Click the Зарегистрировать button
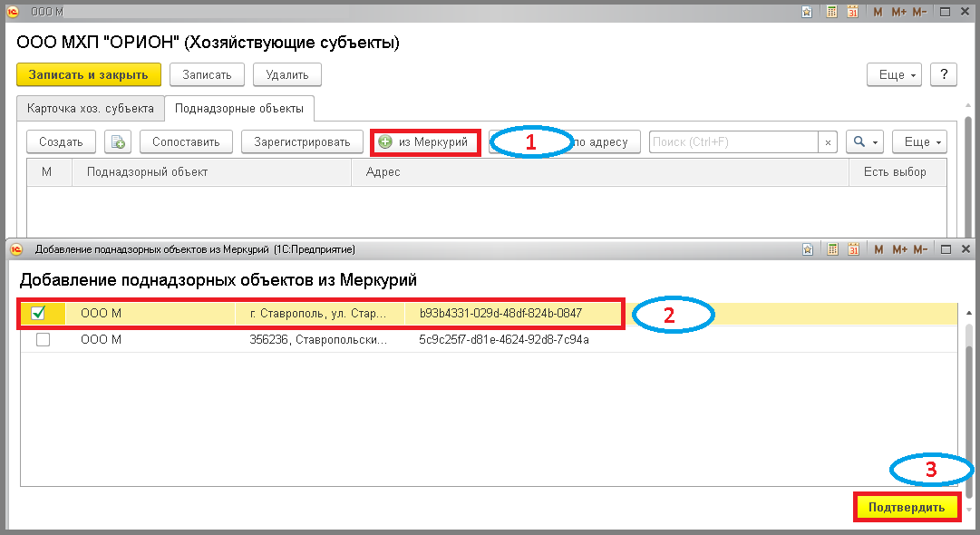 [x=302, y=141]
